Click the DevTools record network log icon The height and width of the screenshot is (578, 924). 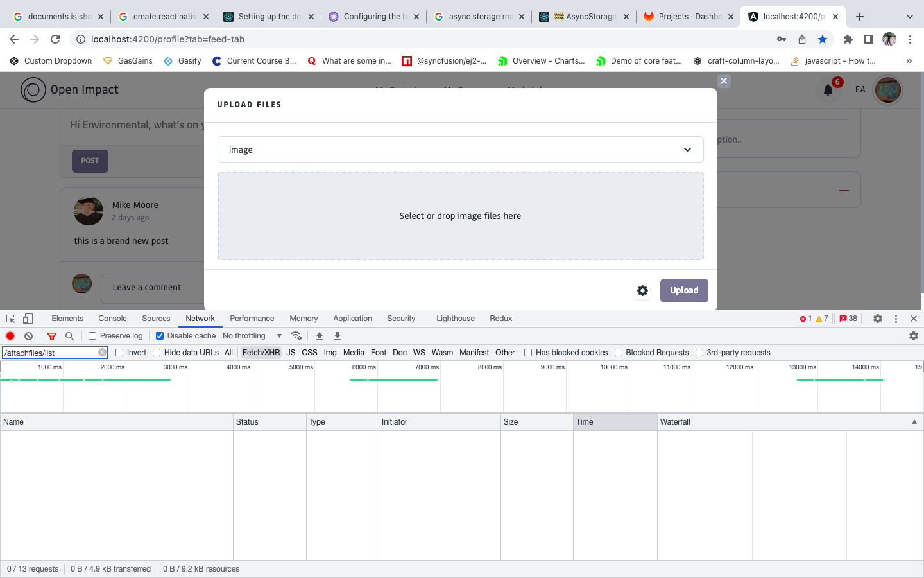click(10, 336)
